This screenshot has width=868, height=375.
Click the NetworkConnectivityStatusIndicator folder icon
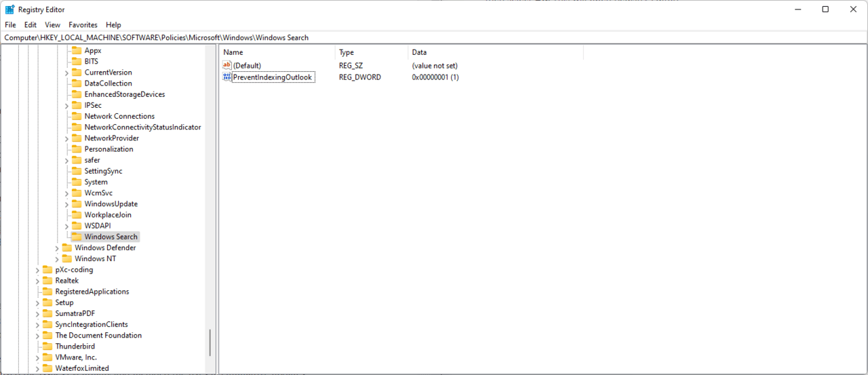point(76,127)
